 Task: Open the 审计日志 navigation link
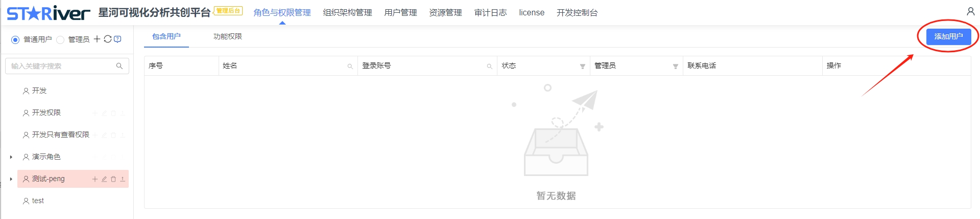point(490,12)
